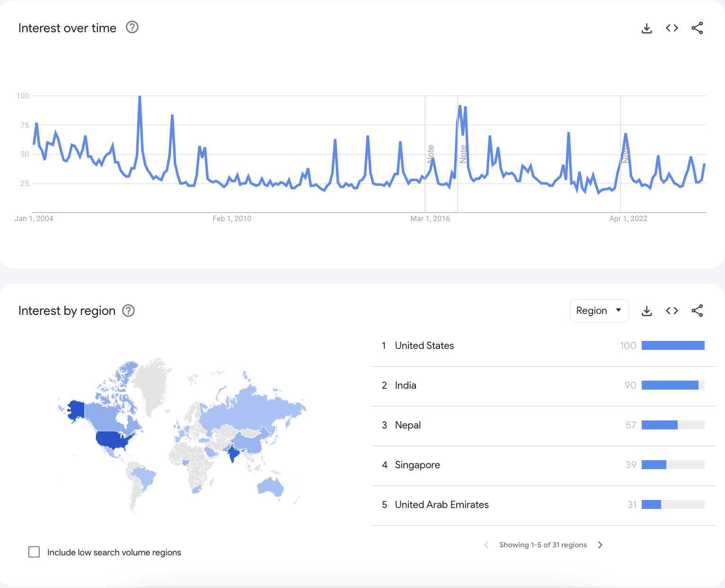Open the help icon beside Interest by region
725x588 pixels.
[x=129, y=311]
